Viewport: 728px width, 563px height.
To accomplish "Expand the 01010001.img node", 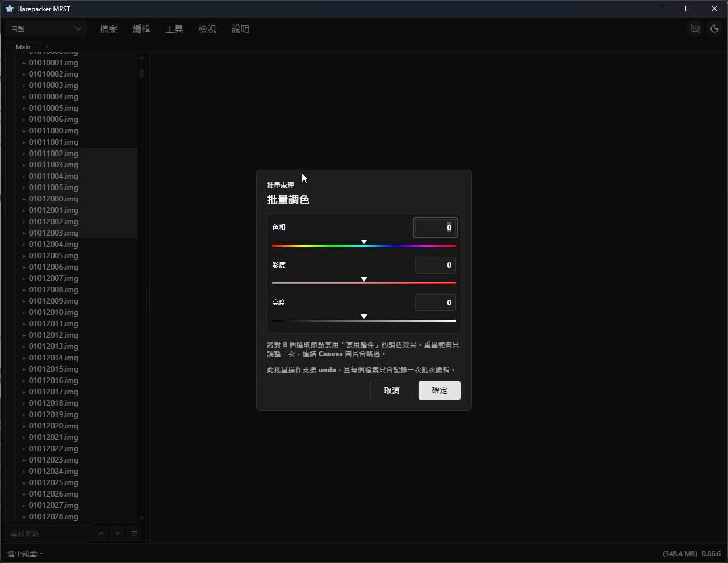I will click(x=24, y=63).
